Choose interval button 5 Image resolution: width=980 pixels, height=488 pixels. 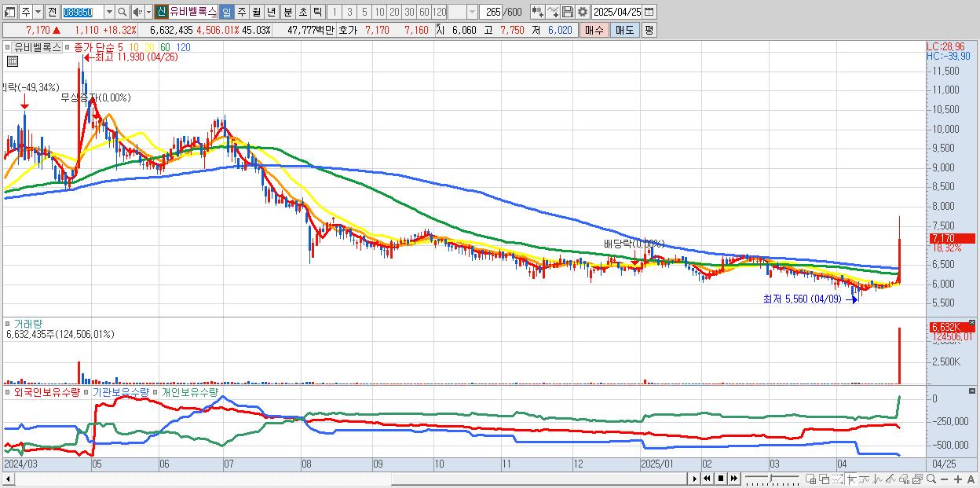[x=364, y=12]
